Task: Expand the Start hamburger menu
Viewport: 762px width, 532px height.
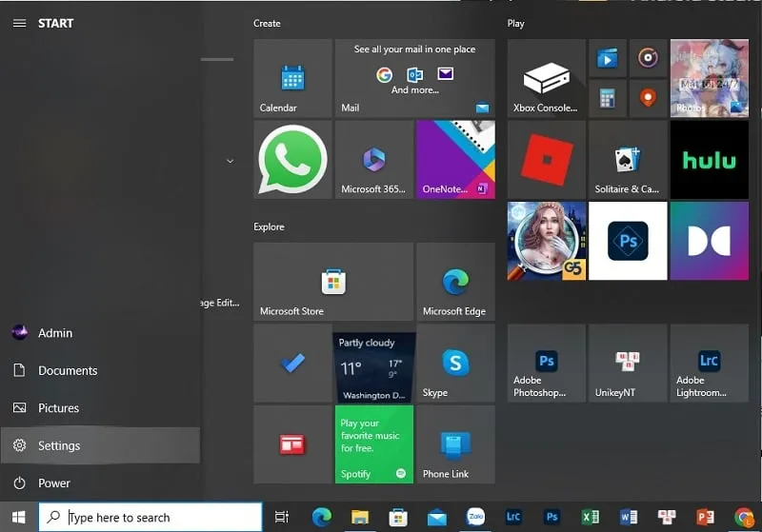Action: 19,23
